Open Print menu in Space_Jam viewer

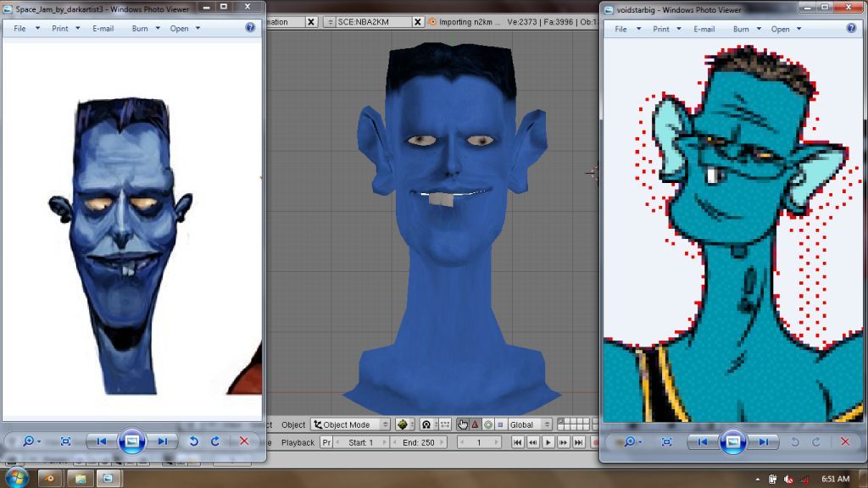[x=65, y=28]
